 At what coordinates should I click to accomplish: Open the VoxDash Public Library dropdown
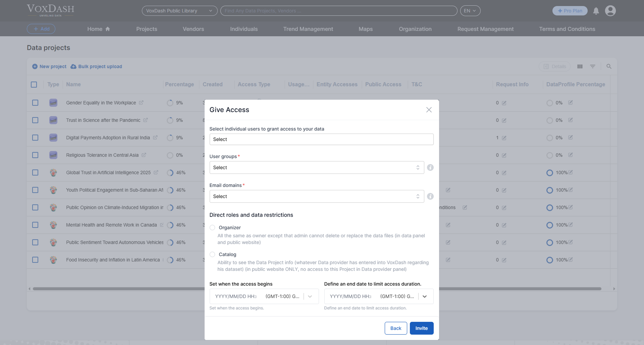(179, 11)
